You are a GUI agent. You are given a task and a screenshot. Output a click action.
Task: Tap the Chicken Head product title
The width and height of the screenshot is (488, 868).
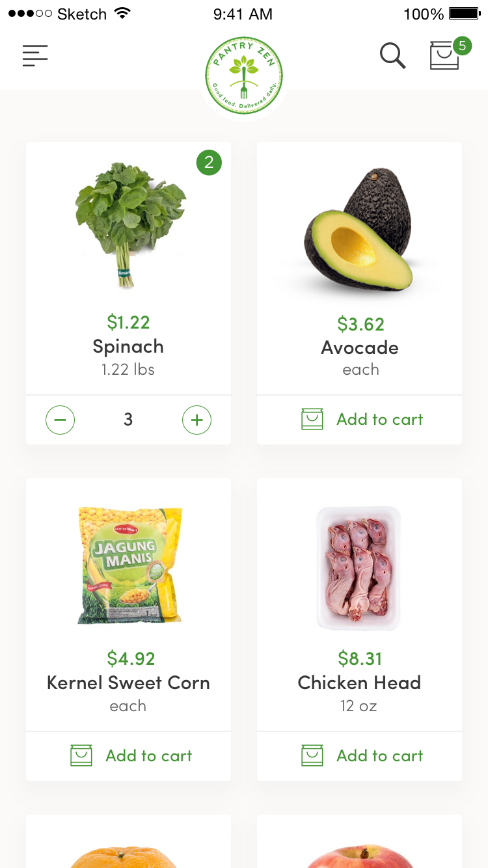(359, 683)
